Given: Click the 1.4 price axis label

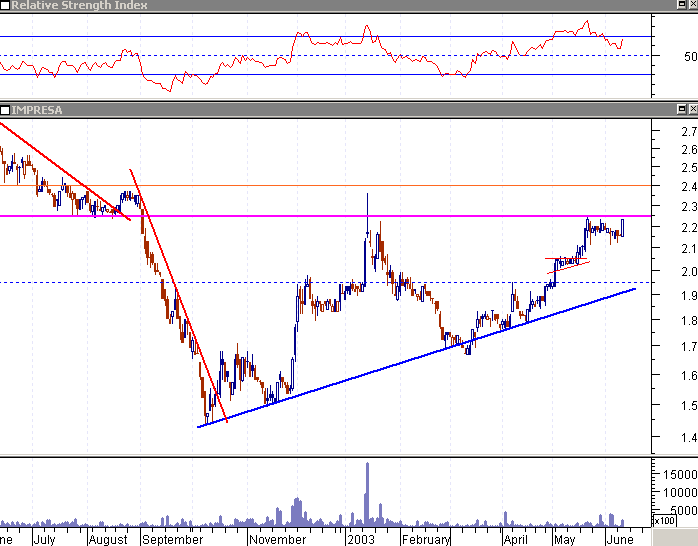Looking at the screenshot, I should [x=689, y=438].
